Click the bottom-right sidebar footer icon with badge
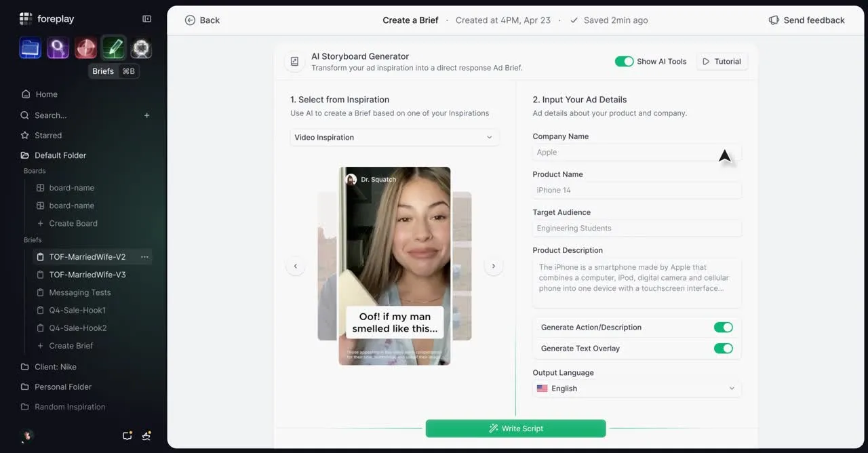This screenshot has height=453, width=868. coord(146,435)
